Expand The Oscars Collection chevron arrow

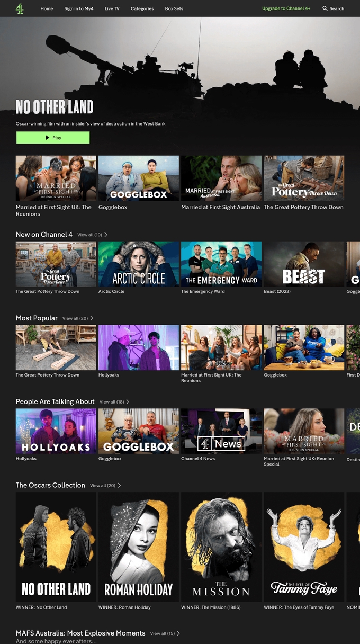point(119,486)
